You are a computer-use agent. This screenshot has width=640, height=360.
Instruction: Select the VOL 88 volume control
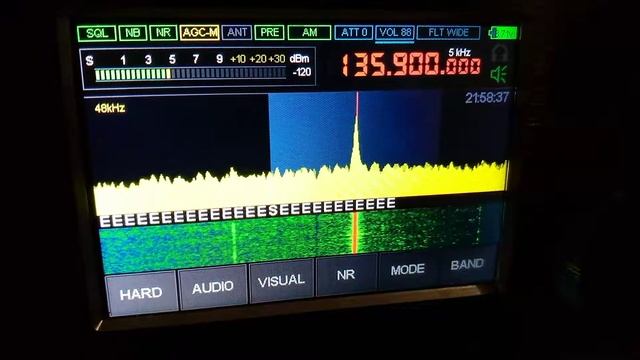[x=395, y=33]
